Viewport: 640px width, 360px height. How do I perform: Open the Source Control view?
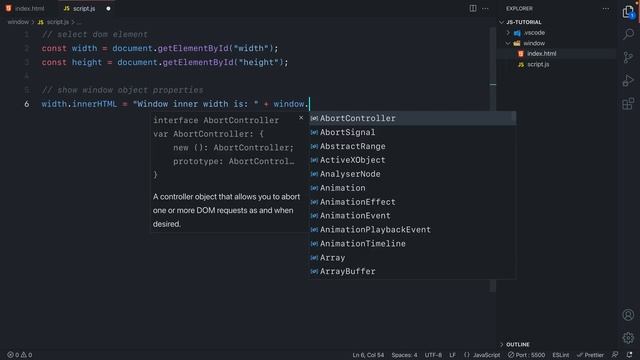(x=628, y=58)
